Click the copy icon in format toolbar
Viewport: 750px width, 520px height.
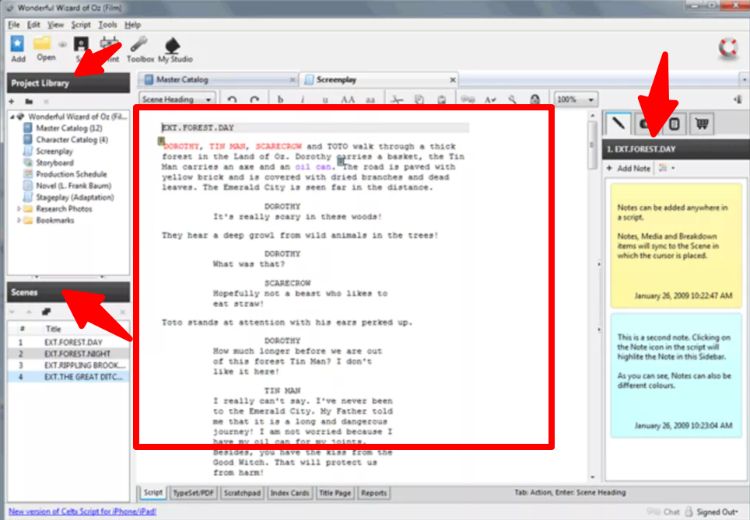(419, 100)
